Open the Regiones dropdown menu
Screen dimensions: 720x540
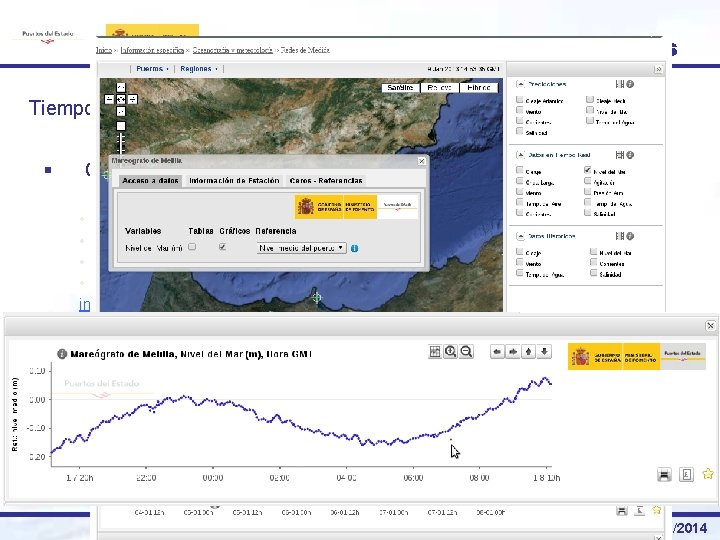(x=199, y=69)
